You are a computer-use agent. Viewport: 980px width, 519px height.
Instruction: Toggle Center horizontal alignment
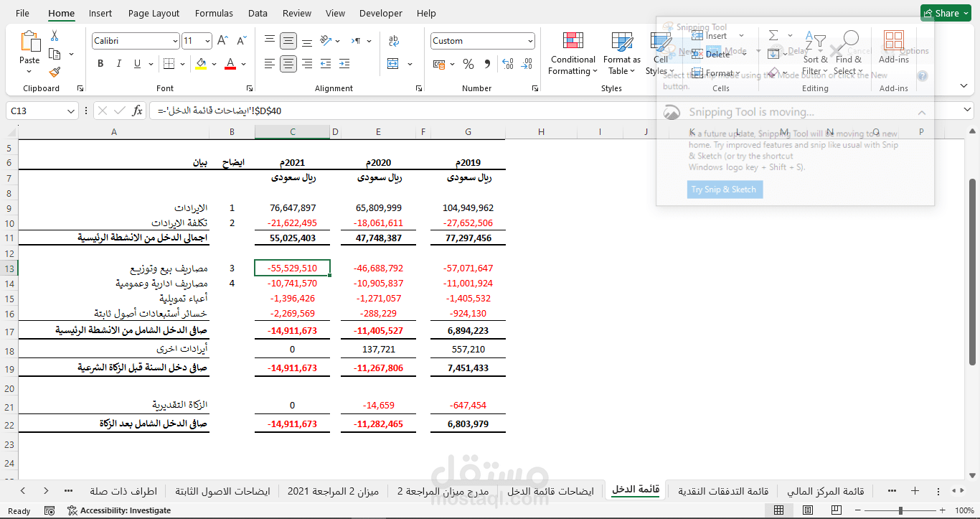[288, 64]
